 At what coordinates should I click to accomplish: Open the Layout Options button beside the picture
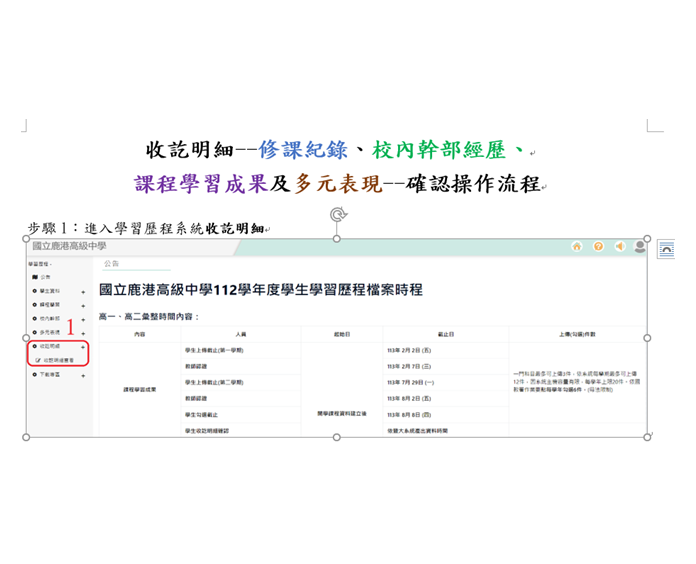tap(666, 249)
